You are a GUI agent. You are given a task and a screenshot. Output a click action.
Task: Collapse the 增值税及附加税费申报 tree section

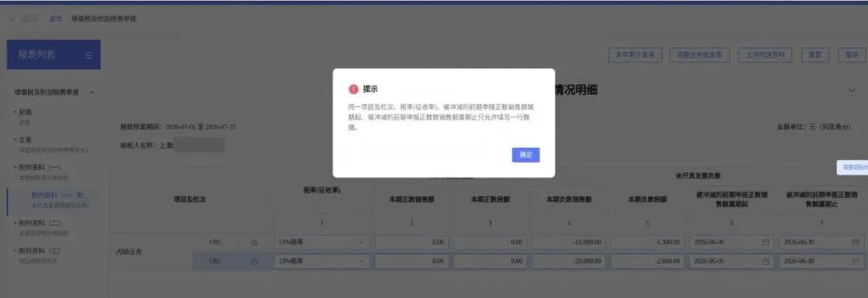point(92,92)
